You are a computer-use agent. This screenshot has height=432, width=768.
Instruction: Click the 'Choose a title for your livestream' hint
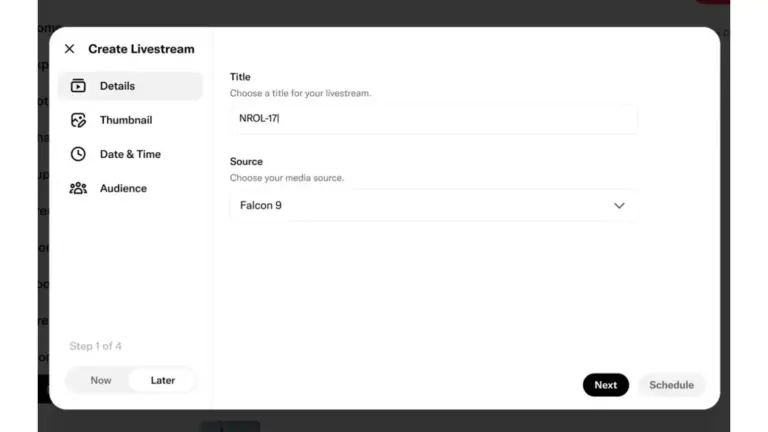[300, 93]
